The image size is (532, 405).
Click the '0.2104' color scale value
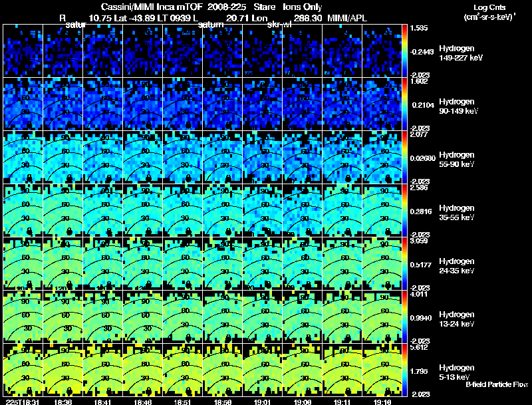423,105
